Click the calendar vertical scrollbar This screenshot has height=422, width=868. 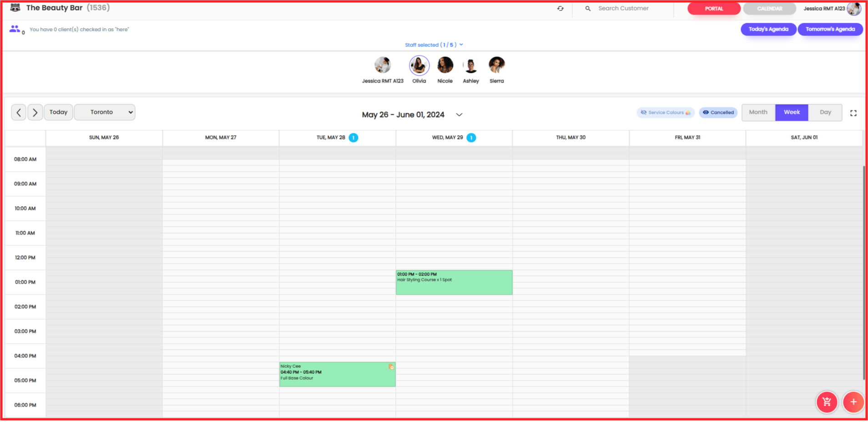864,273
